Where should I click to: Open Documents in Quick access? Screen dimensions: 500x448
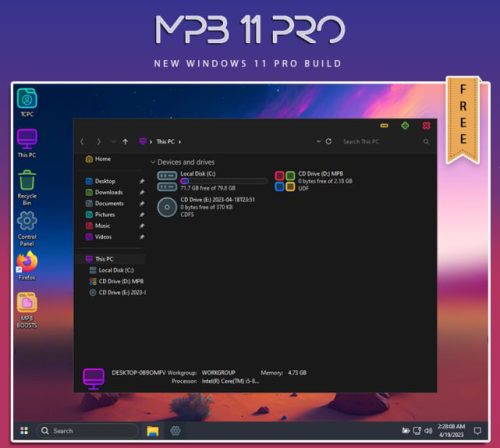pyautogui.click(x=105, y=203)
